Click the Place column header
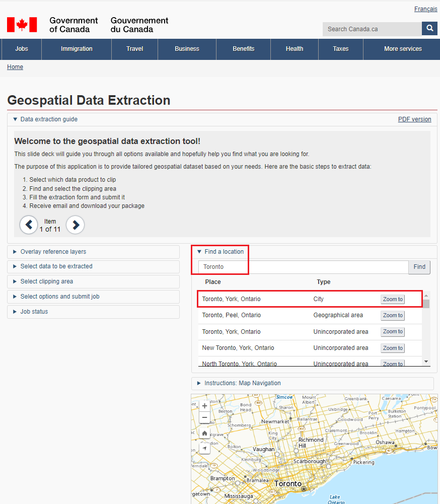The height and width of the screenshot is (504, 440). coord(213,282)
